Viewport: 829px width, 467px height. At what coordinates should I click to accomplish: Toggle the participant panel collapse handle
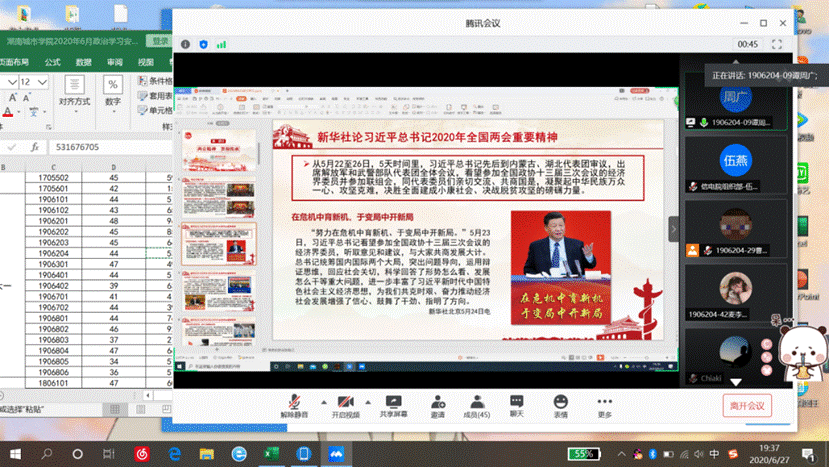(x=673, y=228)
